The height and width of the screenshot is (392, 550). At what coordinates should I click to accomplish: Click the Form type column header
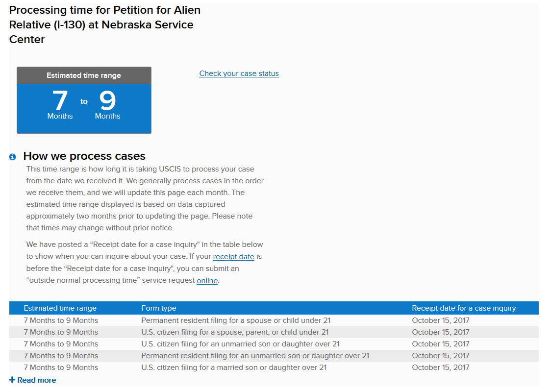pyautogui.click(x=158, y=308)
